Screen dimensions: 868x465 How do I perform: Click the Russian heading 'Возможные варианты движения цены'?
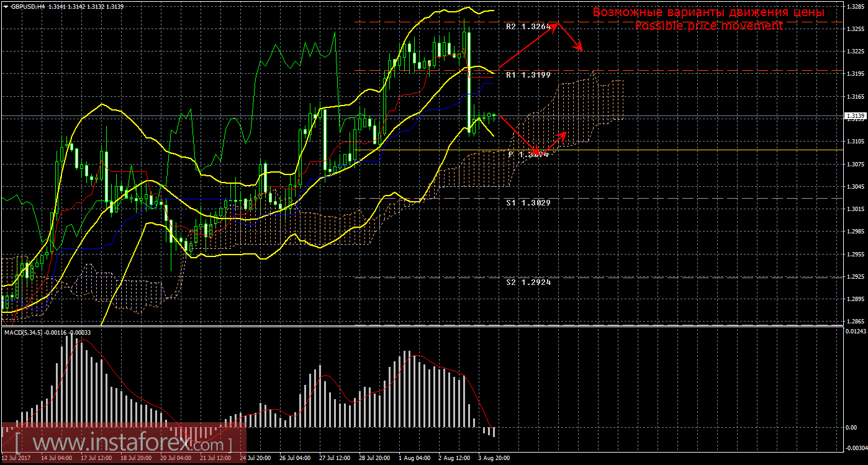(708, 12)
